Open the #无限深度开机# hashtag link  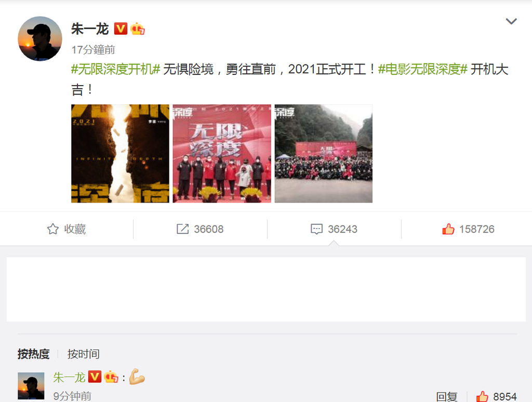(x=115, y=69)
